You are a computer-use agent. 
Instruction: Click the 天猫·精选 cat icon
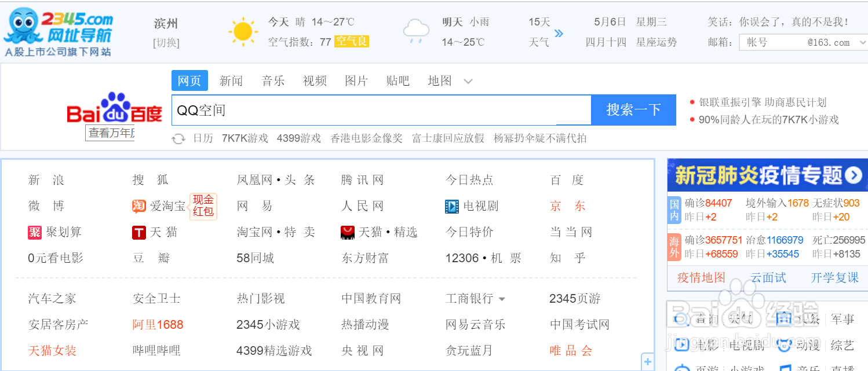pos(347,232)
